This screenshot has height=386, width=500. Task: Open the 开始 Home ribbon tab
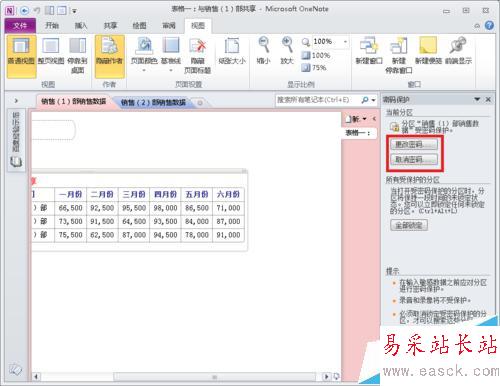point(52,25)
